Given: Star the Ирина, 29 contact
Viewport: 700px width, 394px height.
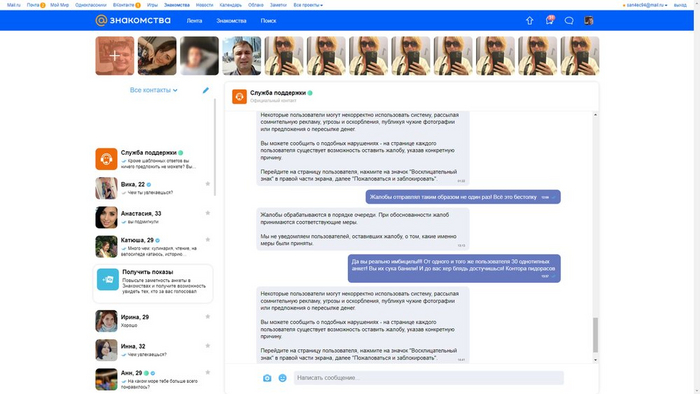Looking at the screenshot, I should coord(208,316).
